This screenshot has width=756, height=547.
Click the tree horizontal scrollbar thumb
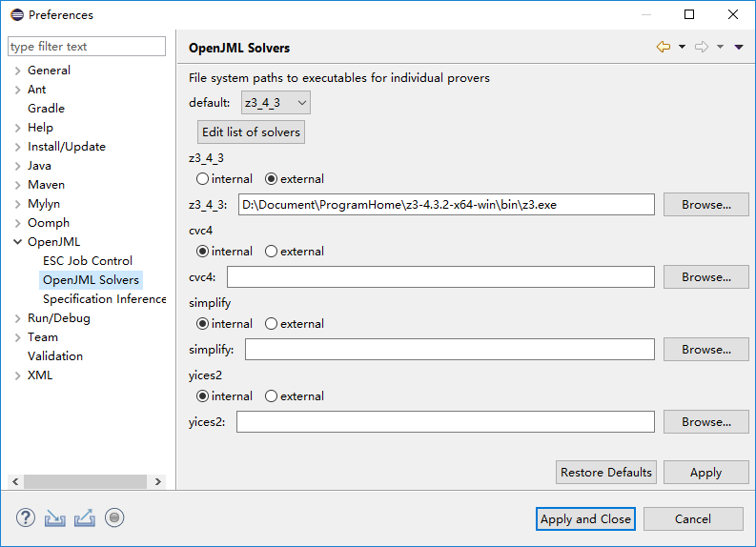pos(86,481)
